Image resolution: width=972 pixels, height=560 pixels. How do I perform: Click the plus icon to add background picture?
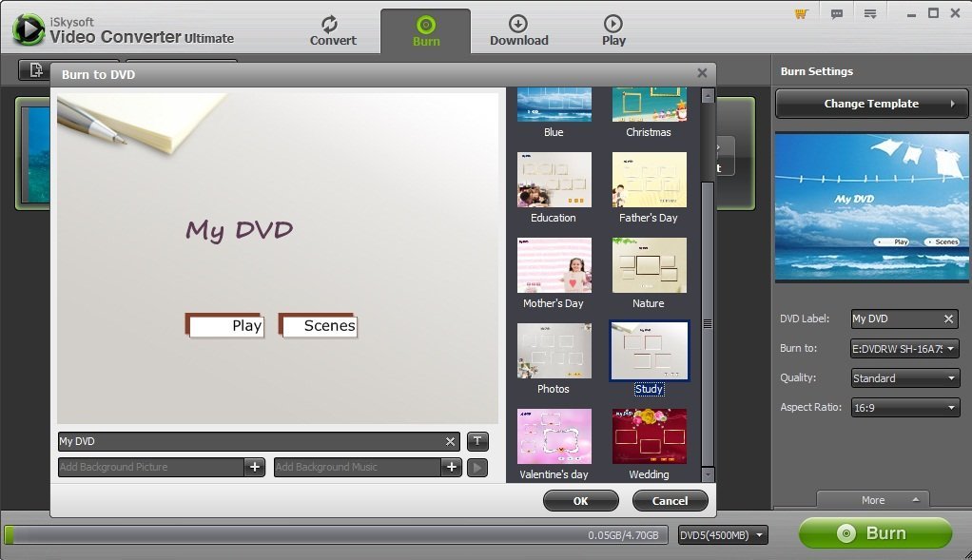tap(256, 467)
